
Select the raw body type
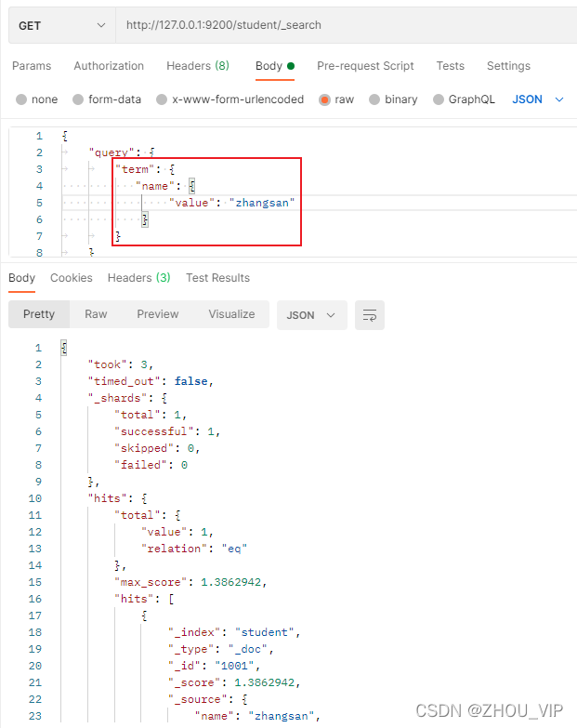pos(336,99)
